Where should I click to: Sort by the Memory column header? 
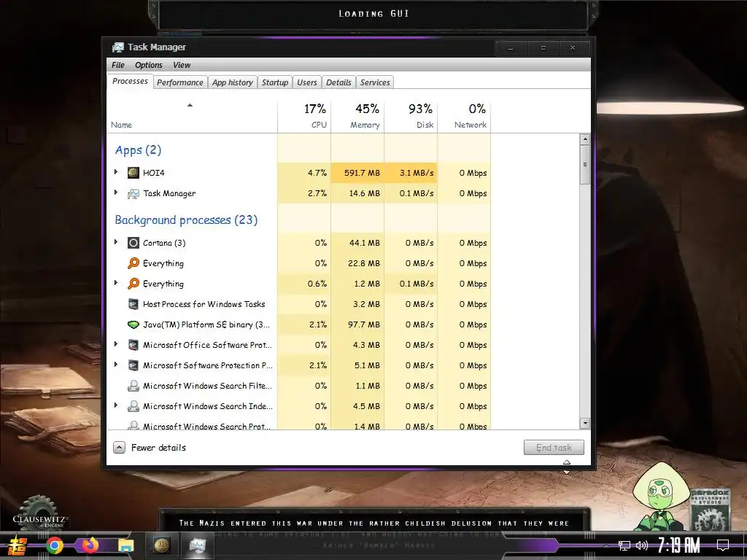click(357, 117)
